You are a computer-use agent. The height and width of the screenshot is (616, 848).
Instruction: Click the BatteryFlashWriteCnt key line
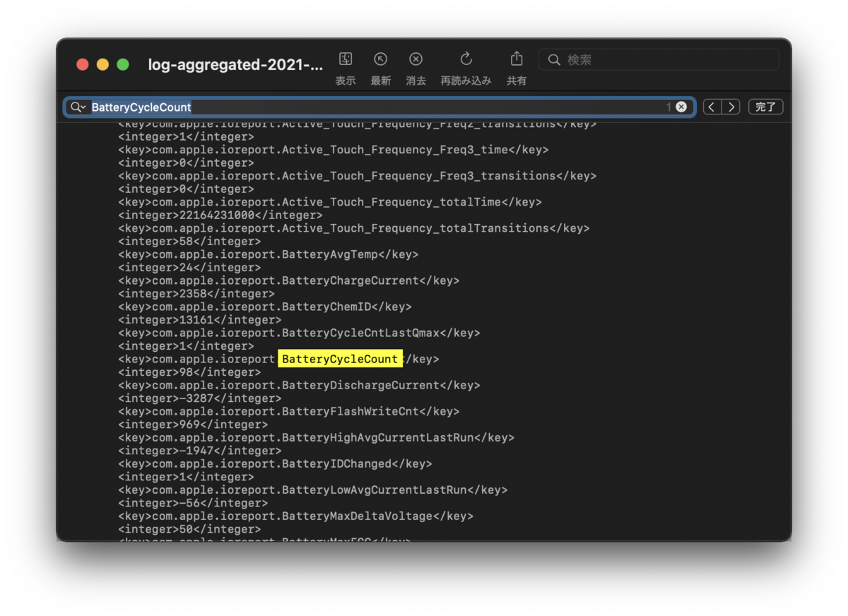tap(288, 411)
